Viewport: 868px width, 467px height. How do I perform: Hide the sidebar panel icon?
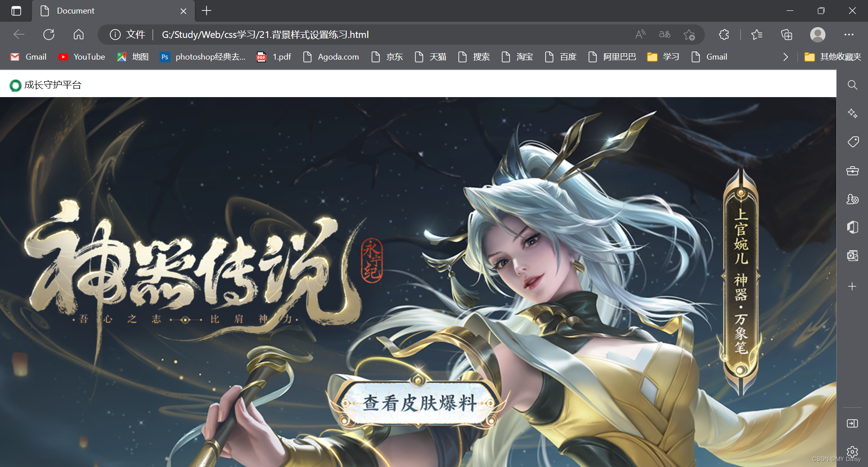(x=852, y=423)
